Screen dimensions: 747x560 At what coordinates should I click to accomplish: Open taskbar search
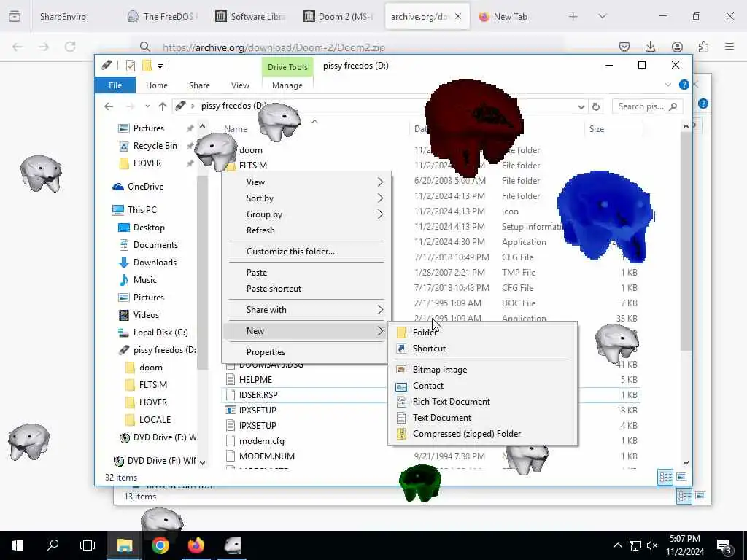[53, 545]
